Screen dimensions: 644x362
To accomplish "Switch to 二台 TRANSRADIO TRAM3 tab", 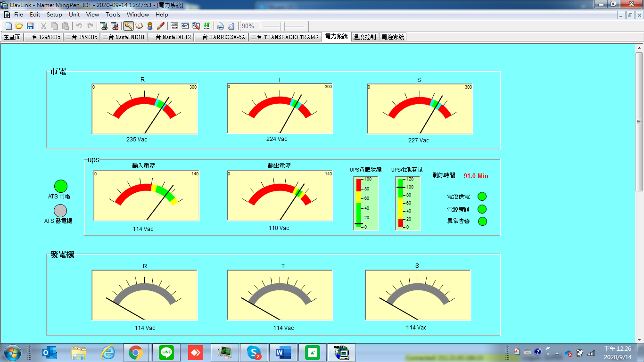I will 284,37.
